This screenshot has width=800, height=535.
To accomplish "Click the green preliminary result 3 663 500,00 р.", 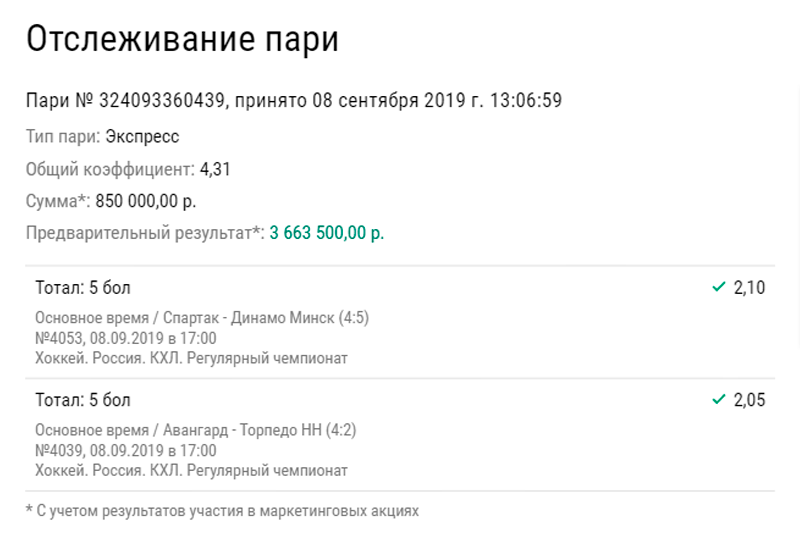I will coord(327,233).
